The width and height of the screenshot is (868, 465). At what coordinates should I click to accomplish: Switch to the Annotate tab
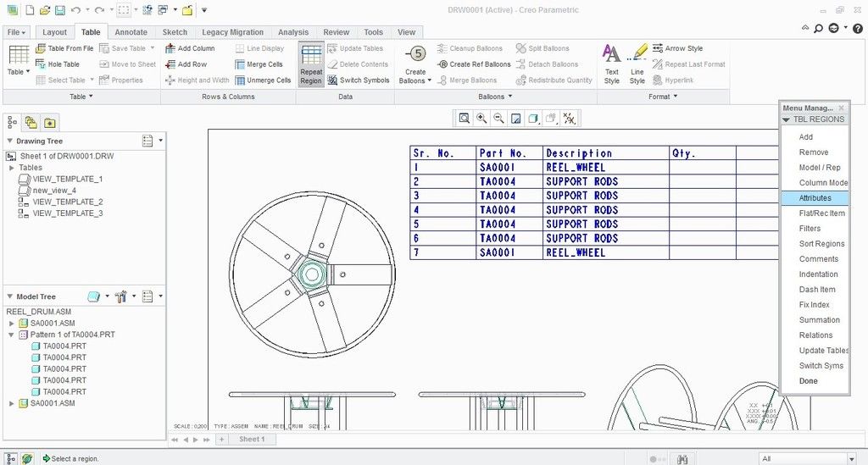[131, 33]
